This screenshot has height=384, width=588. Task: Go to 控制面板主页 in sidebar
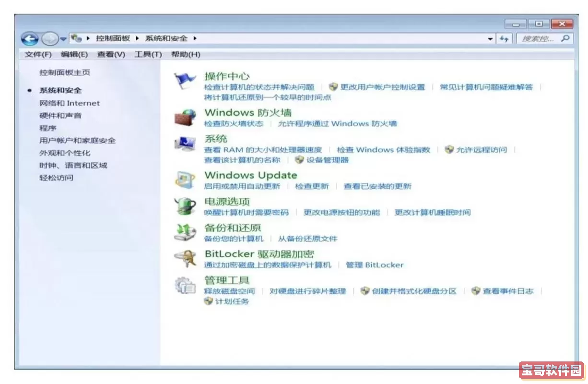click(65, 72)
